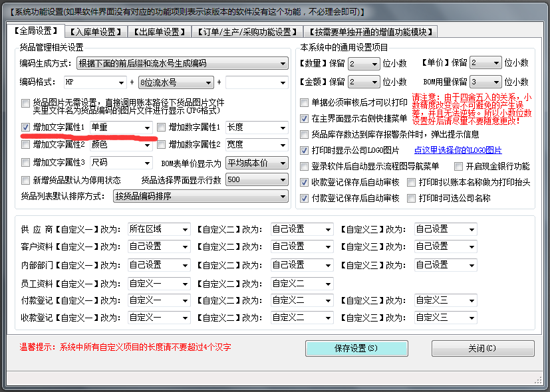Click the 保存设置(S) button
550x392 pixels.
(356, 348)
